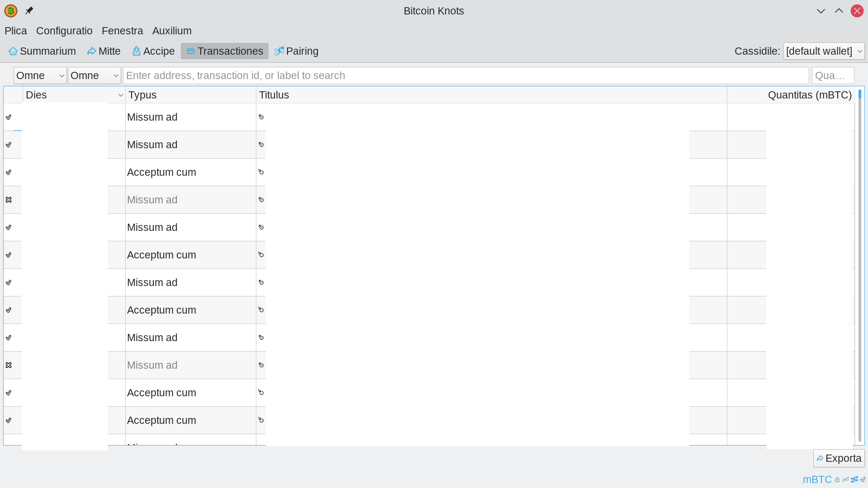Viewport: 868px width, 488px height.
Task: Open the Pairing tab
Action: (x=297, y=51)
